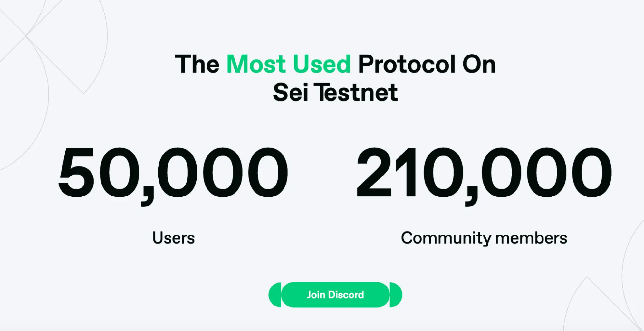Click the green "Most Used" heading text
This screenshot has width=644, height=331.
(x=289, y=64)
